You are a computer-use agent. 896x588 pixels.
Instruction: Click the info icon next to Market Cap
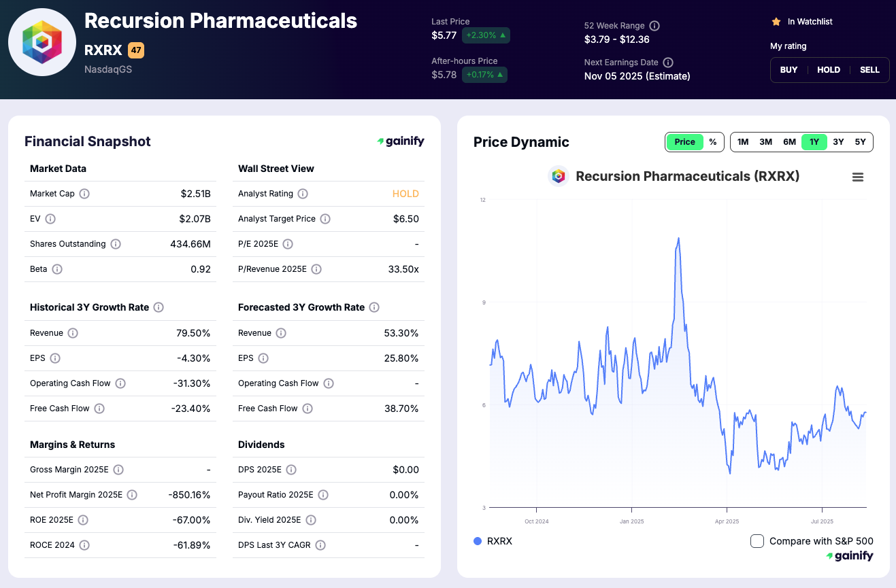(x=84, y=194)
